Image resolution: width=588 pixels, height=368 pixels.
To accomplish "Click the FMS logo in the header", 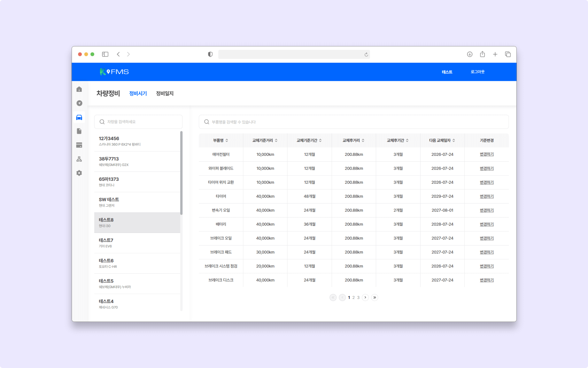I will 114,72.
